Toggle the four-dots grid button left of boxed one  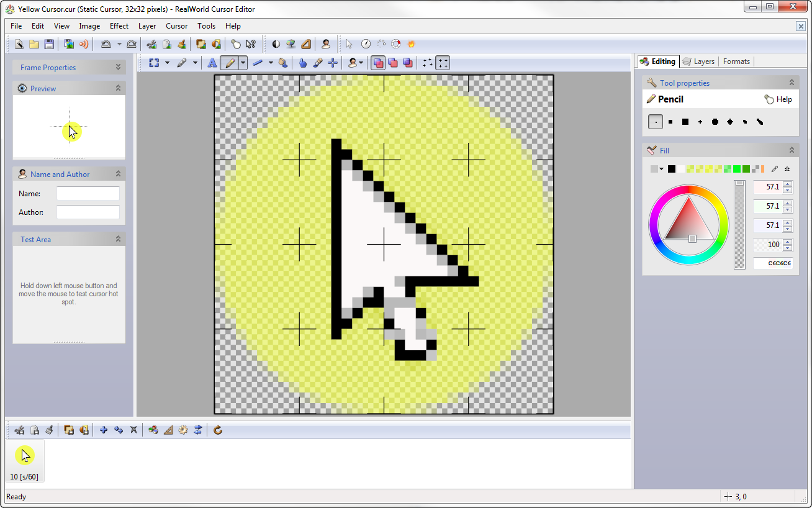tap(427, 63)
